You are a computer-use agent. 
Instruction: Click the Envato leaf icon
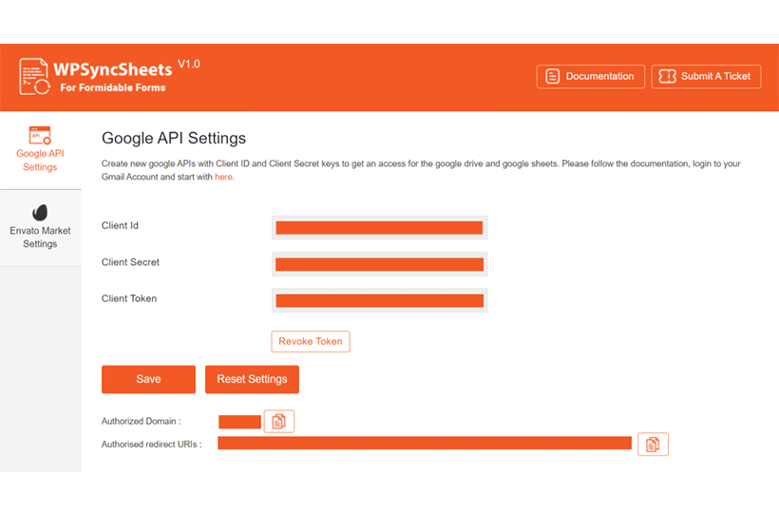40,212
